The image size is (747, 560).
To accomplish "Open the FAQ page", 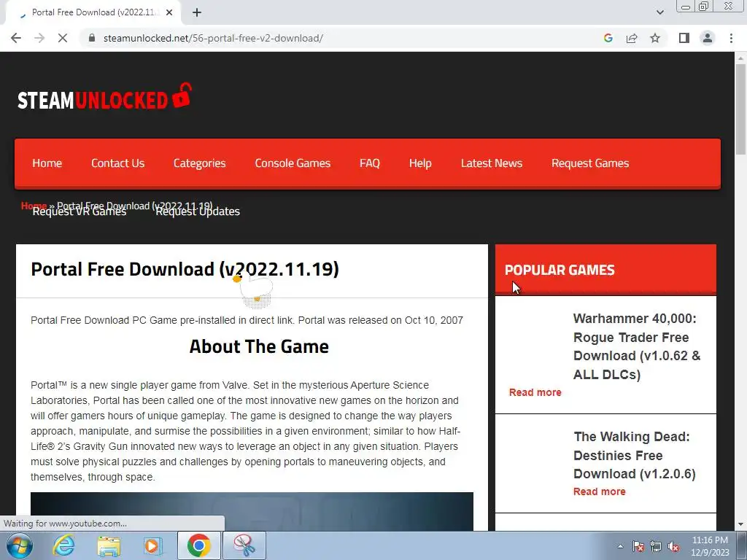I will click(x=370, y=163).
